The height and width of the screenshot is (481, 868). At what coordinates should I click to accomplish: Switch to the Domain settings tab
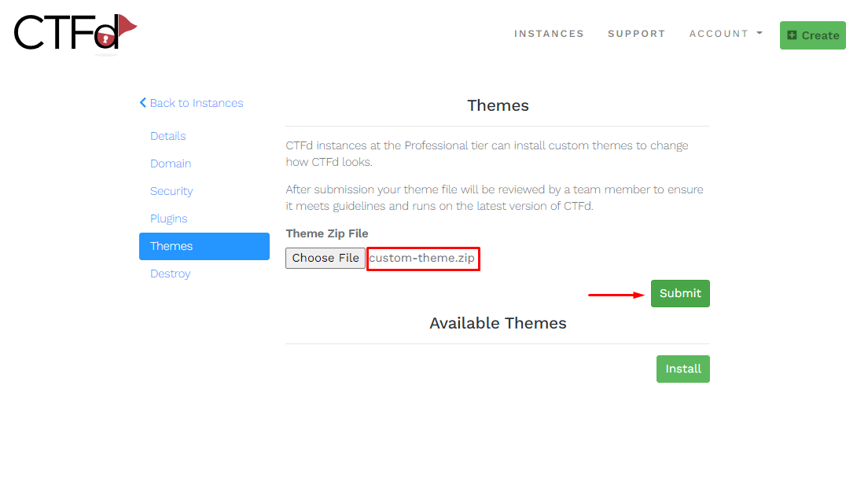pos(171,163)
